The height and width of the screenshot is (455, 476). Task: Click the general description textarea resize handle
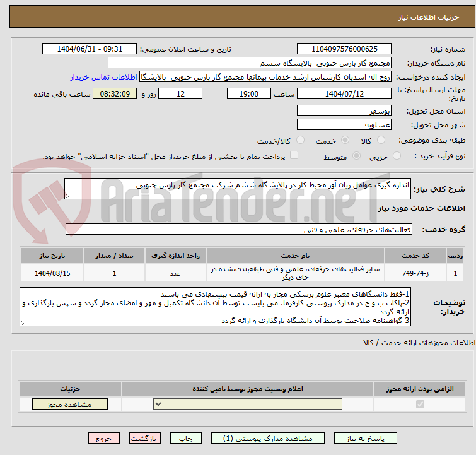point(67,196)
